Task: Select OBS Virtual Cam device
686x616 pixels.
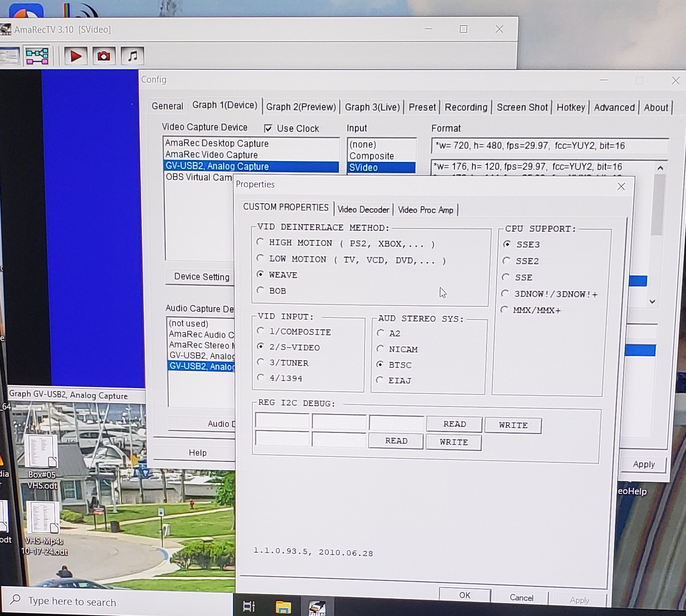Action: pos(199,177)
